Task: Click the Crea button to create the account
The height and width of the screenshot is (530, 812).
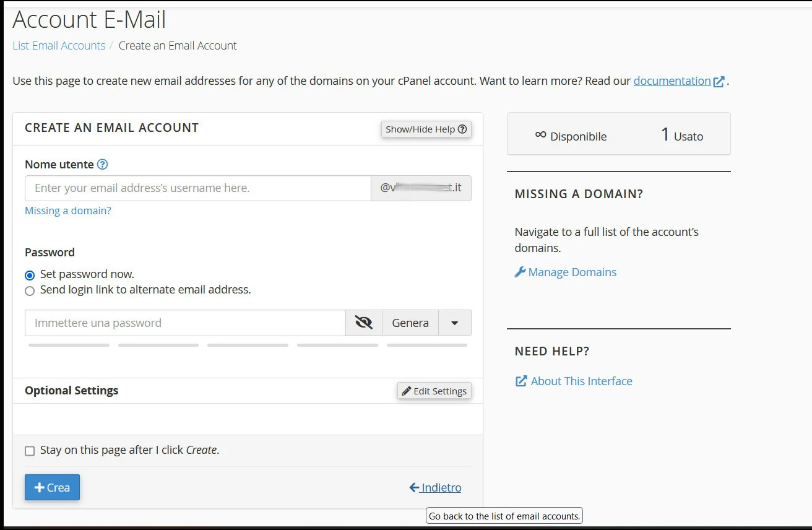Action: pyautogui.click(x=52, y=487)
